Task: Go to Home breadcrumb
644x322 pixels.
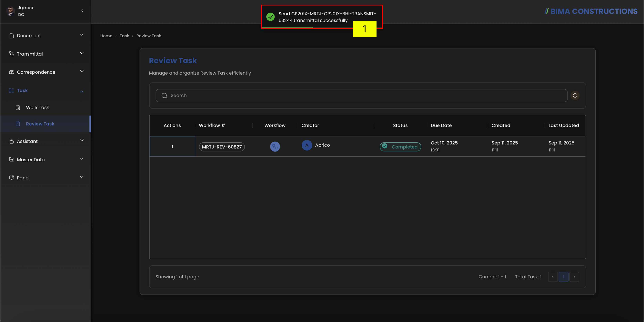Action: click(106, 36)
